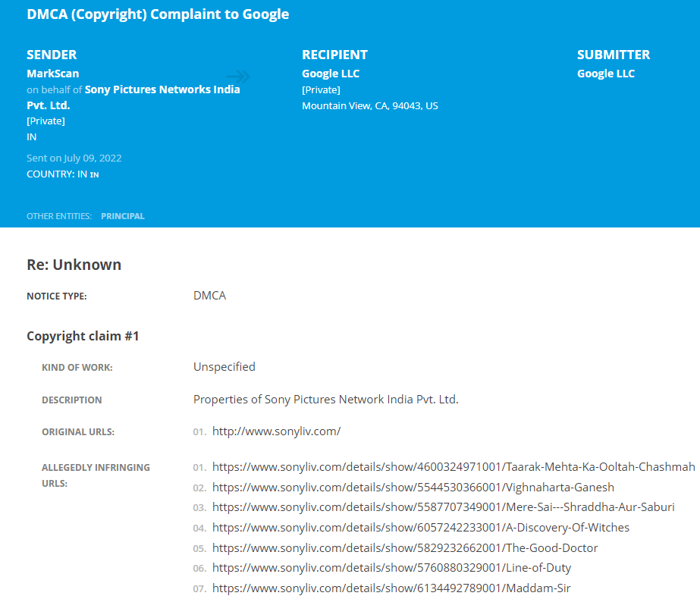Open the Vighnaharta-Ganesh infringing URL

pyautogui.click(x=413, y=487)
